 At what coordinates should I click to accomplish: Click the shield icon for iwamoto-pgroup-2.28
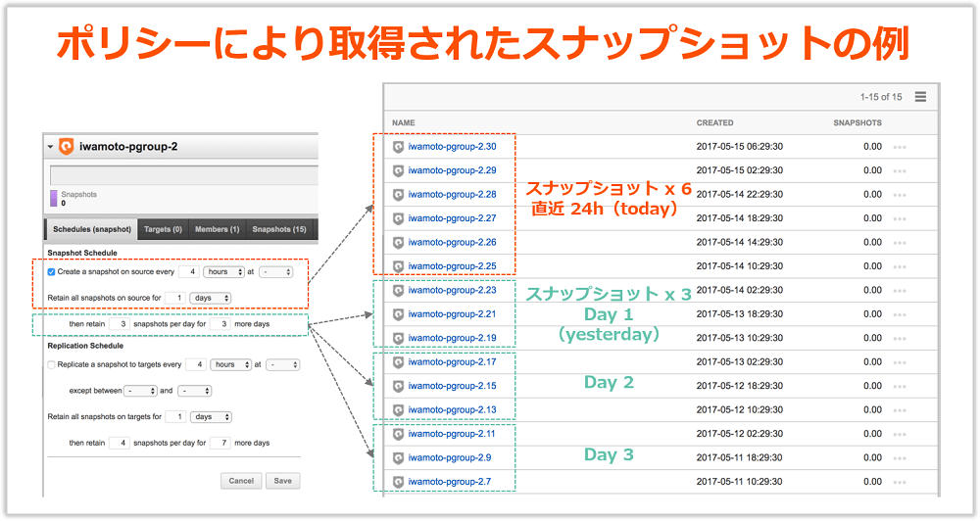398,195
